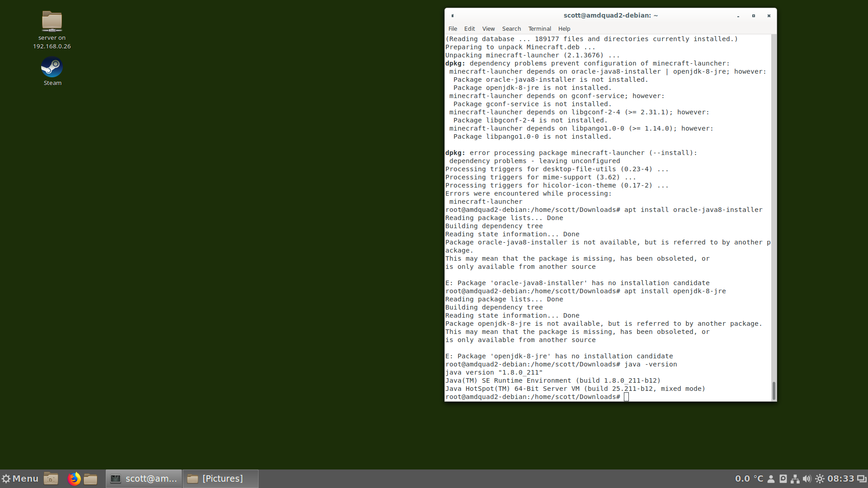Click the user account tray icon
Viewport: 868px width, 488px height.
pos(771,479)
